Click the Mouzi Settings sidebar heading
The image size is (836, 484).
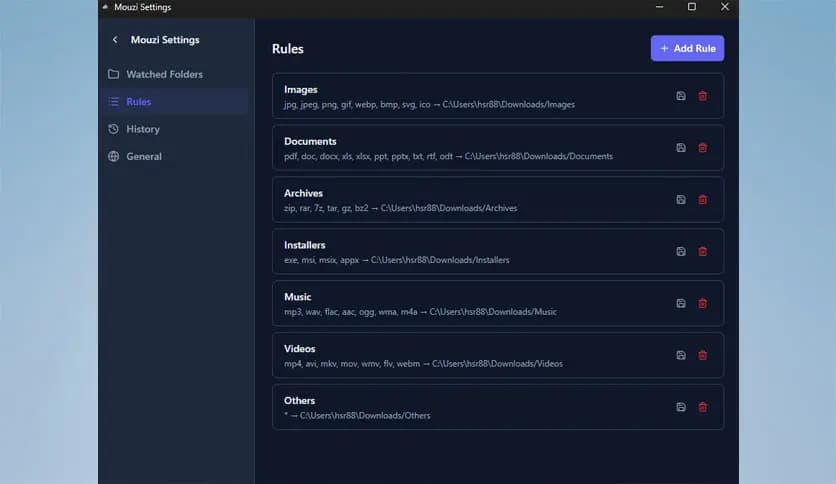coord(165,39)
